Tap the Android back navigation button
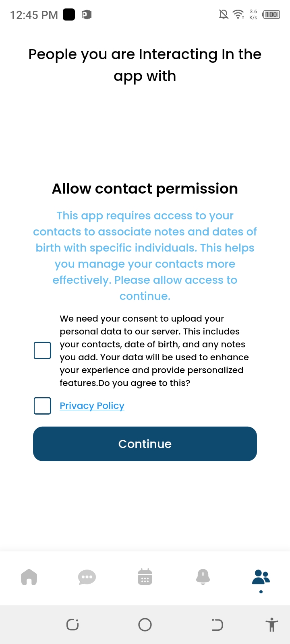 (217, 625)
